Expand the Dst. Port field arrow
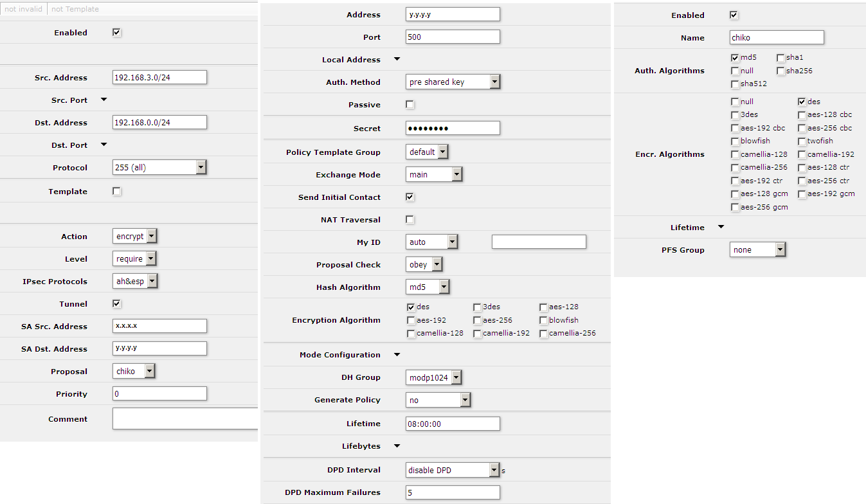 [x=104, y=145]
